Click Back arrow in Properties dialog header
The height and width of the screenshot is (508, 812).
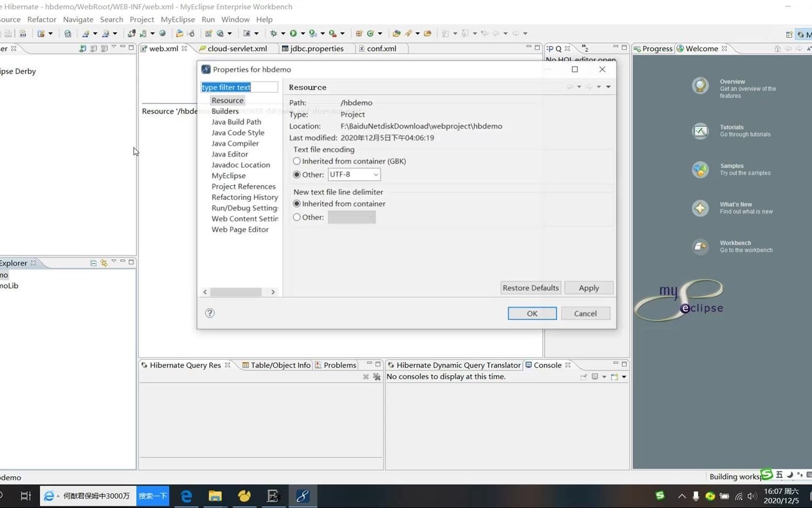tap(569, 87)
